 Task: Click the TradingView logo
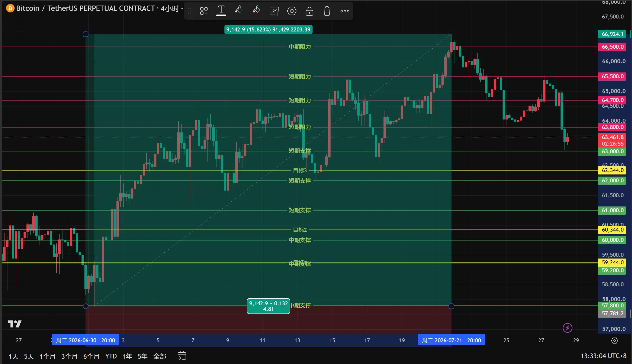pos(14,324)
